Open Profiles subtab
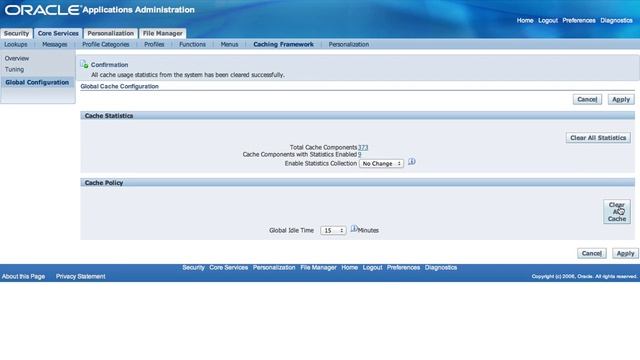Viewport: 640px width, 360px height. [154, 44]
